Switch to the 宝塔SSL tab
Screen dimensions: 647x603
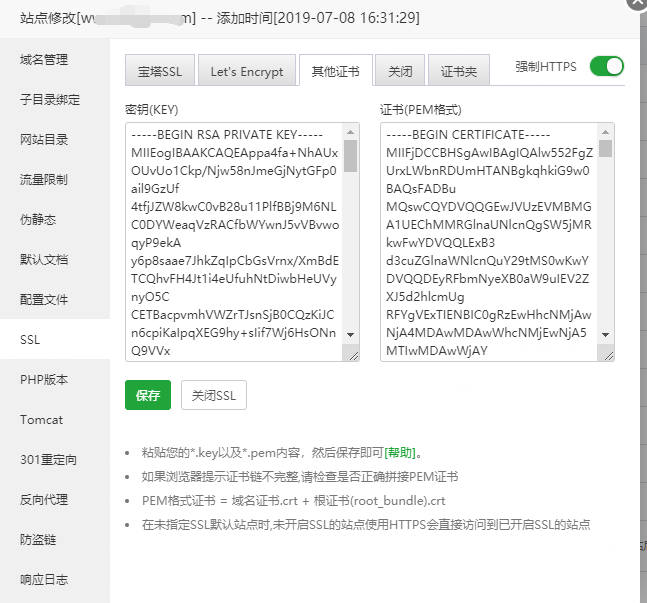(x=158, y=72)
